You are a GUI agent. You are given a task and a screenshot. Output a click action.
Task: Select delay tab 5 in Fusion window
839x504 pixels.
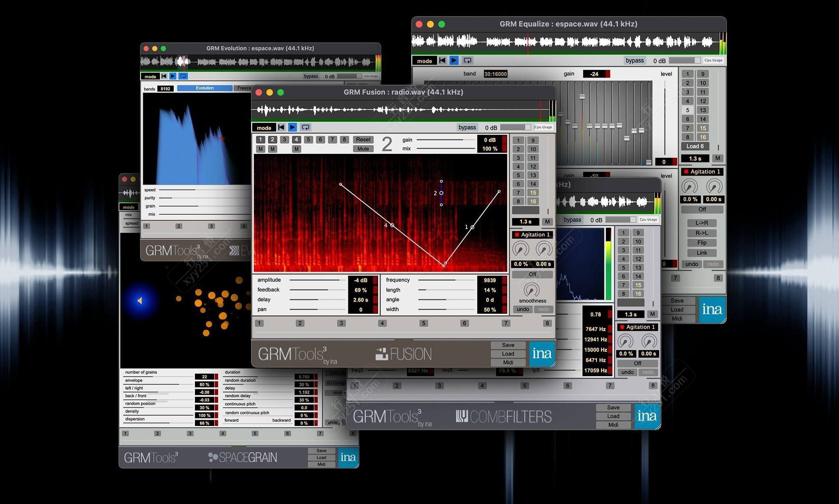(308, 140)
